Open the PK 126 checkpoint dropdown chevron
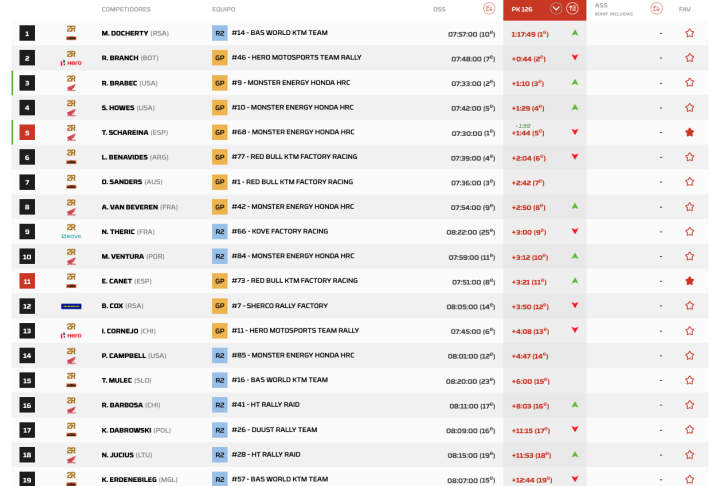Viewport: 720px width, 486px height. pos(556,9)
